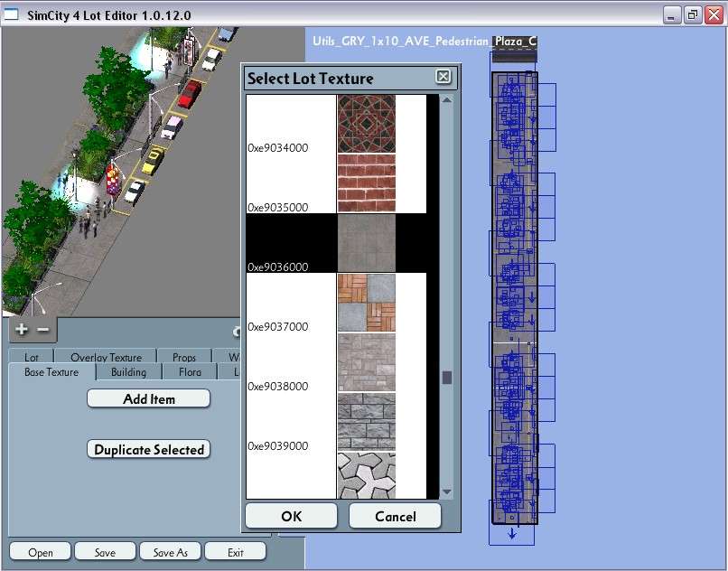Screen dimensions: 728x571
Task: Switch to the Lot tab
Action: click(31, 356)
